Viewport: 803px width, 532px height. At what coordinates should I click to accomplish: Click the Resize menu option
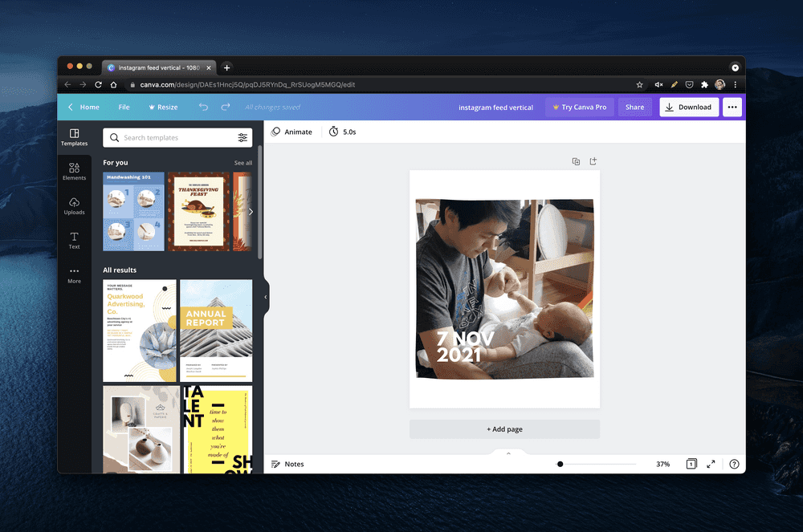[163, 107]
